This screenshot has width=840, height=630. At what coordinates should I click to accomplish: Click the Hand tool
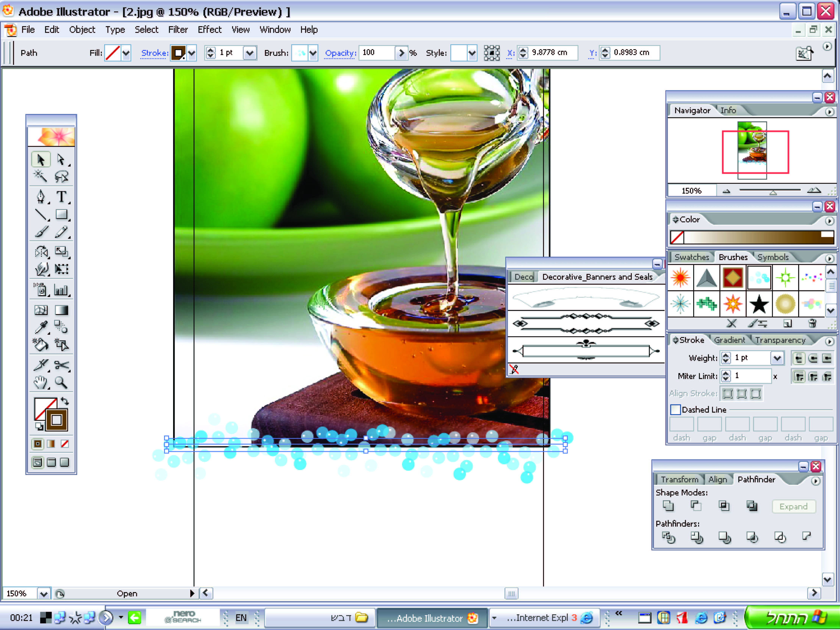(x=41, y=382)
